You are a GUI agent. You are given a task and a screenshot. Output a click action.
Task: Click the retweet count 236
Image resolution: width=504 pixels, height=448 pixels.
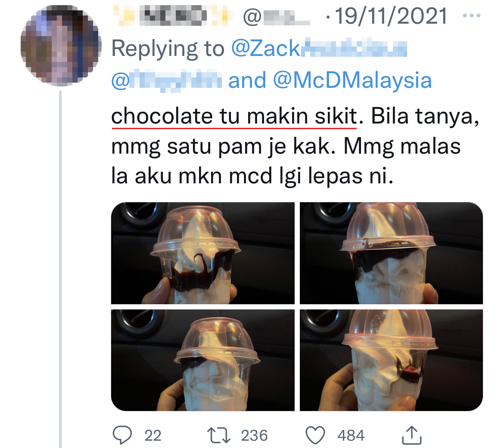coord(254,436)
